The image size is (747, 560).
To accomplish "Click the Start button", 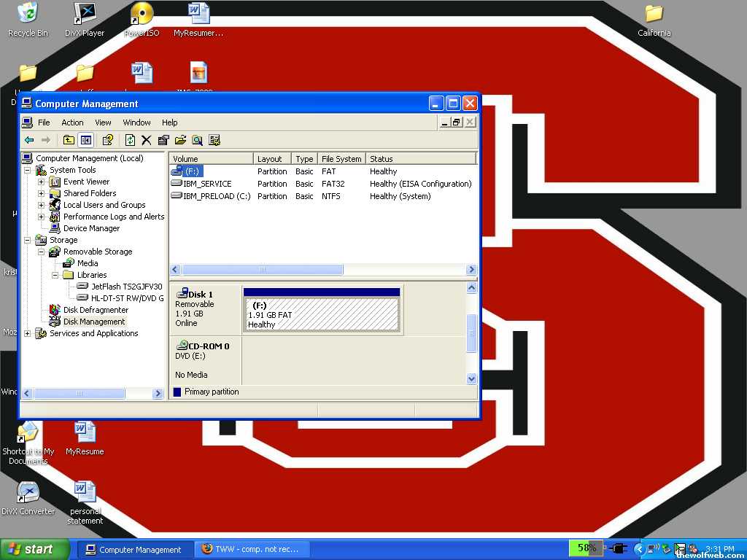I will [x=31, y=549].
